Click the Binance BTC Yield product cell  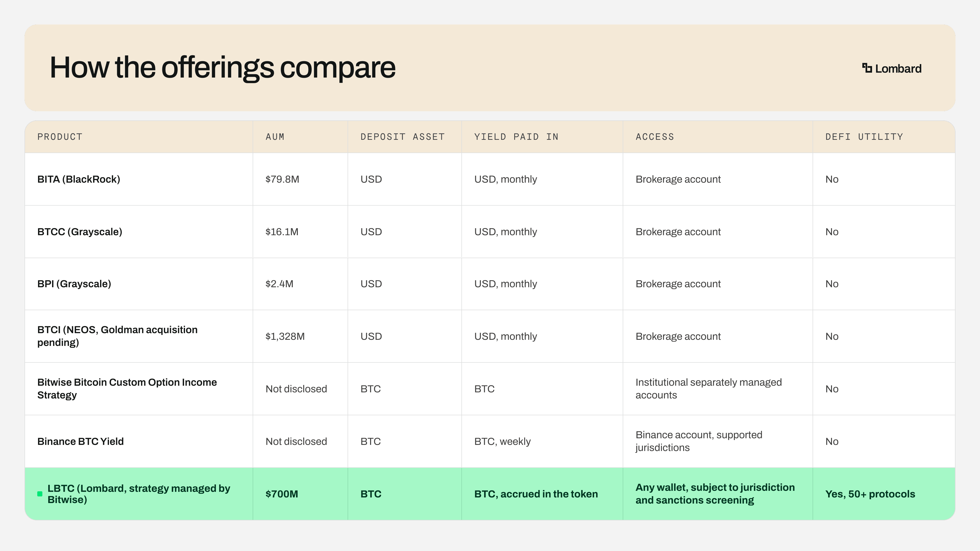point(81,442)
